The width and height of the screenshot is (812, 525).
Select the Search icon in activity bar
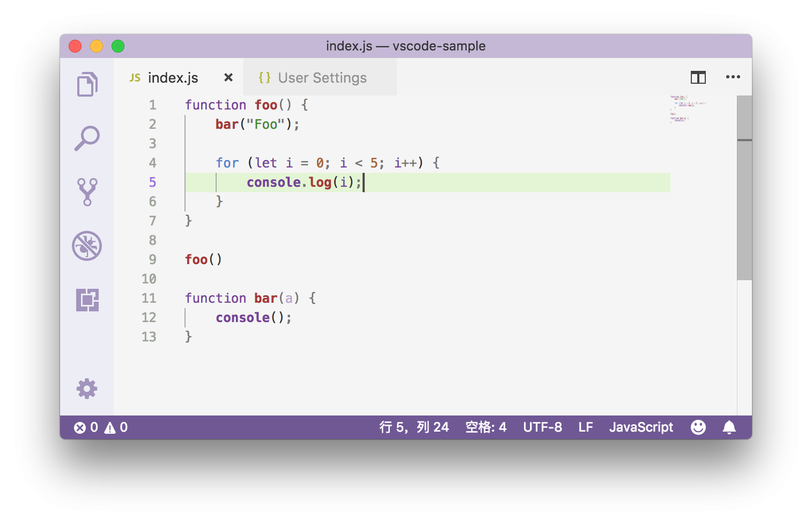(87, 138)
